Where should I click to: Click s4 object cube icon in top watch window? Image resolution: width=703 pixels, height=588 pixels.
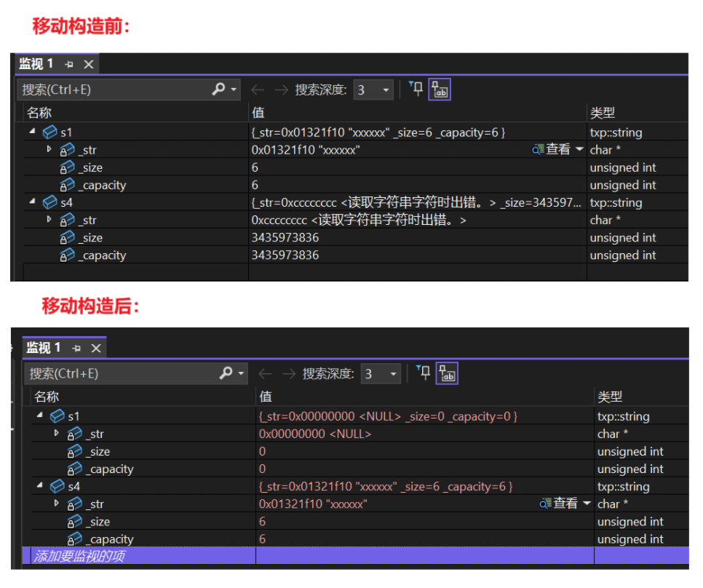point(49,202)
